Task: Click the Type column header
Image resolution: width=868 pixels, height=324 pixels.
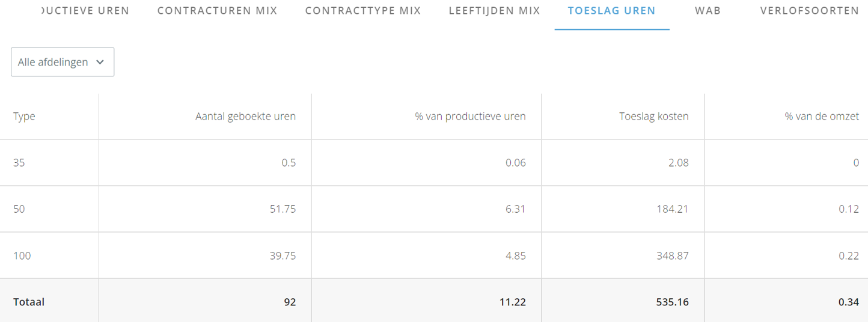Action: coord(24,117)
